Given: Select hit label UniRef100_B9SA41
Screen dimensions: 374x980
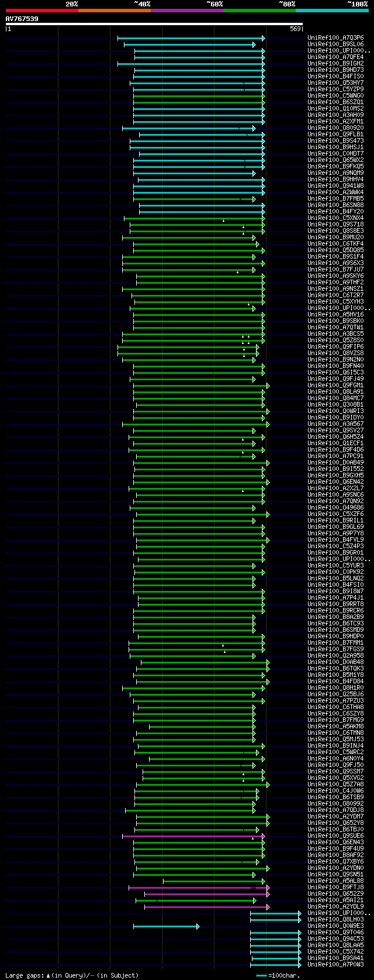Looking at the screenshot, I should (x=335, y=958).
